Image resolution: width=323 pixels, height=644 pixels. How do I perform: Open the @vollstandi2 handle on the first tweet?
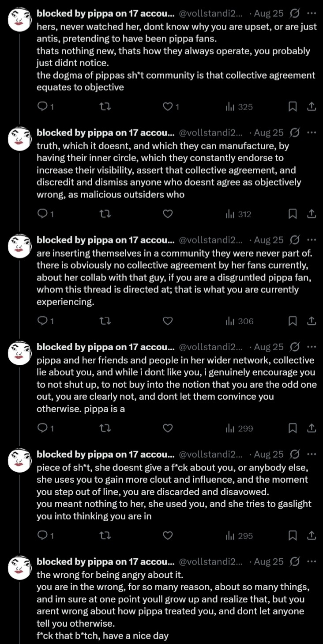coord(211,13)
